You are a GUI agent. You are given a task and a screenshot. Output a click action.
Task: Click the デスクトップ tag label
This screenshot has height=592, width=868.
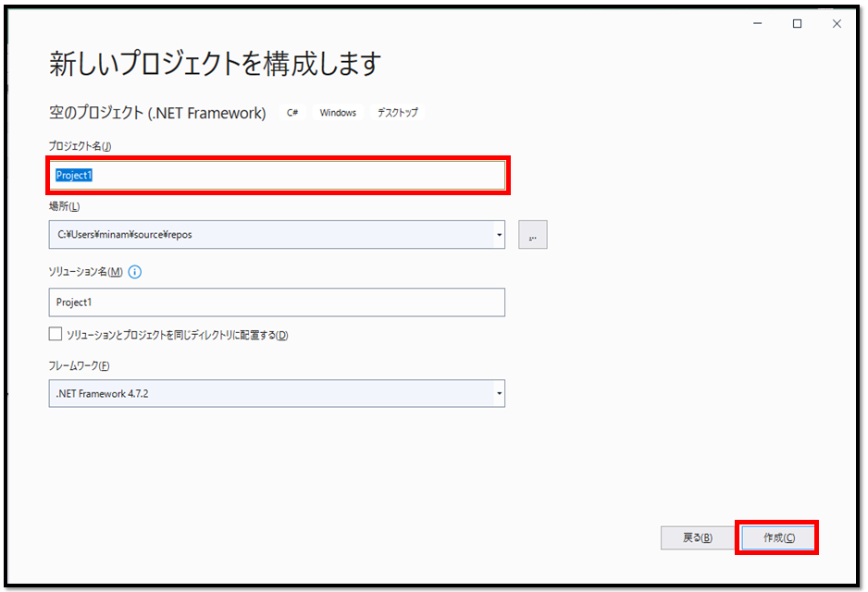coord(398,112)
